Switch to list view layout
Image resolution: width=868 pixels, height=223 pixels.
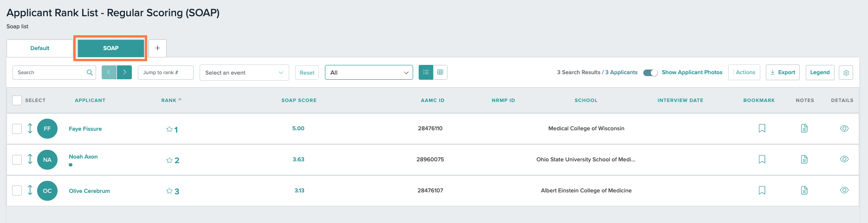coord(426,72)
